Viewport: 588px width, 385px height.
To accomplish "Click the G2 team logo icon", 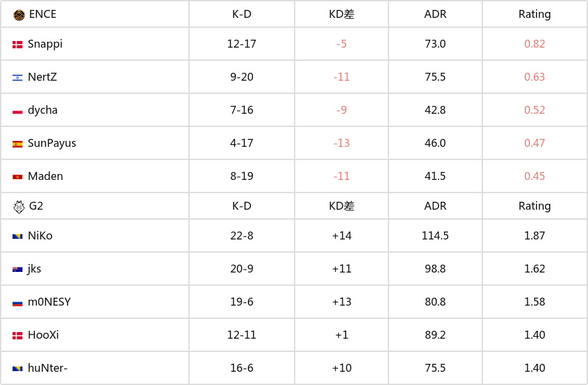I will pyautogui.click(x=18, y=206).
